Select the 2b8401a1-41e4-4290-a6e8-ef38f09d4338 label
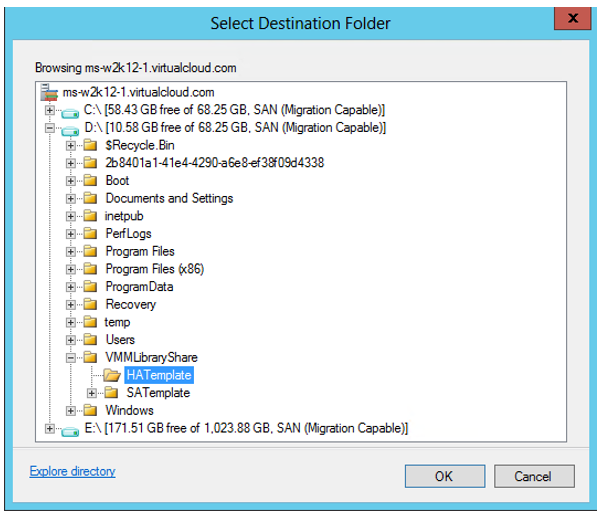 [x=215, y=163]
